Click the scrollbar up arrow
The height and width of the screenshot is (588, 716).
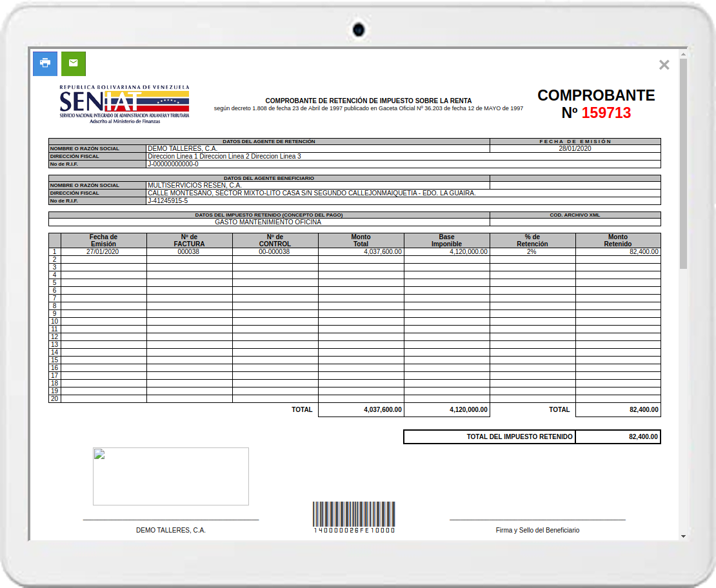pos(683,54)
